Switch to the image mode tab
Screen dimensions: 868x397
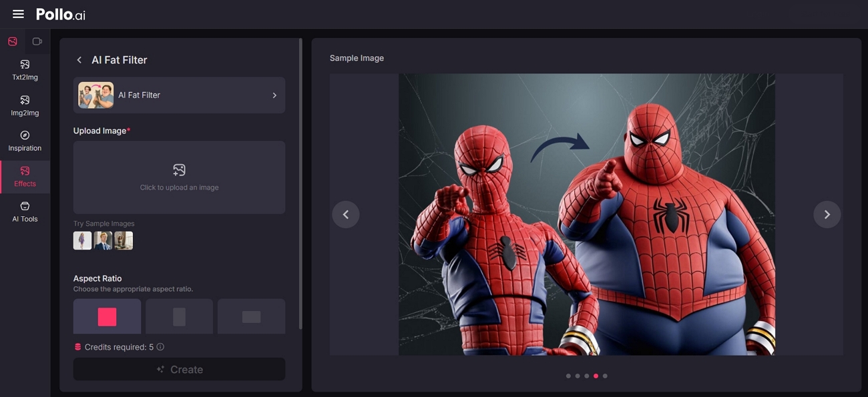point(13,41)
